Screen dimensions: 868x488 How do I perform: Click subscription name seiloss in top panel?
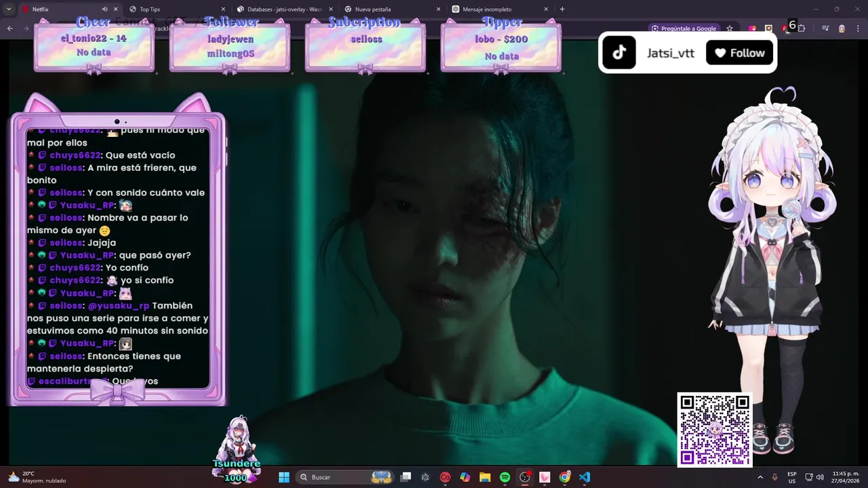tap(366, 39)
